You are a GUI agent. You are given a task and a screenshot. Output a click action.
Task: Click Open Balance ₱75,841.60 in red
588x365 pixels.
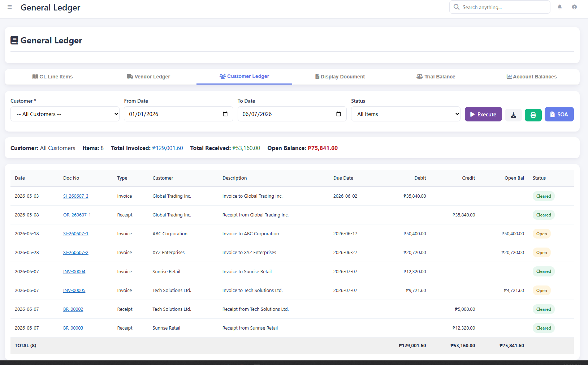[323, 148]
